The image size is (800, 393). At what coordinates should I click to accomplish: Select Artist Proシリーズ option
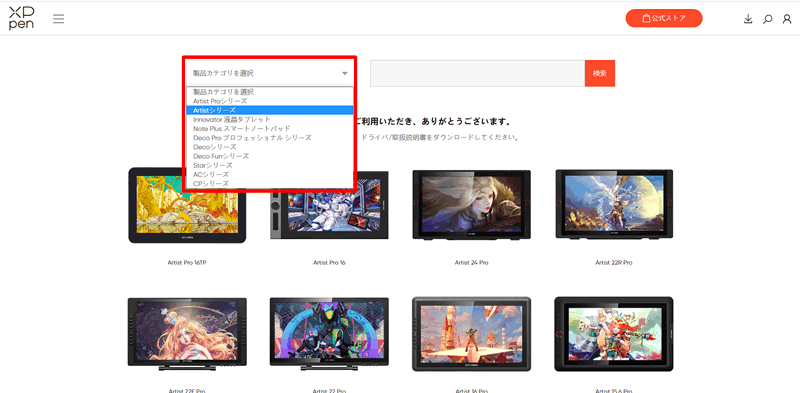(x=270, y=101)
